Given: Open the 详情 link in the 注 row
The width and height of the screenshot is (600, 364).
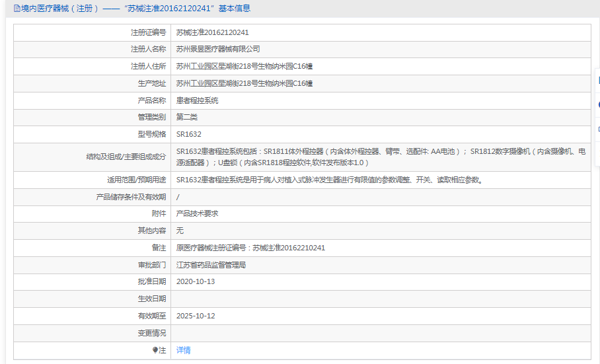Looking at the screenshot, I should (183, 350).
